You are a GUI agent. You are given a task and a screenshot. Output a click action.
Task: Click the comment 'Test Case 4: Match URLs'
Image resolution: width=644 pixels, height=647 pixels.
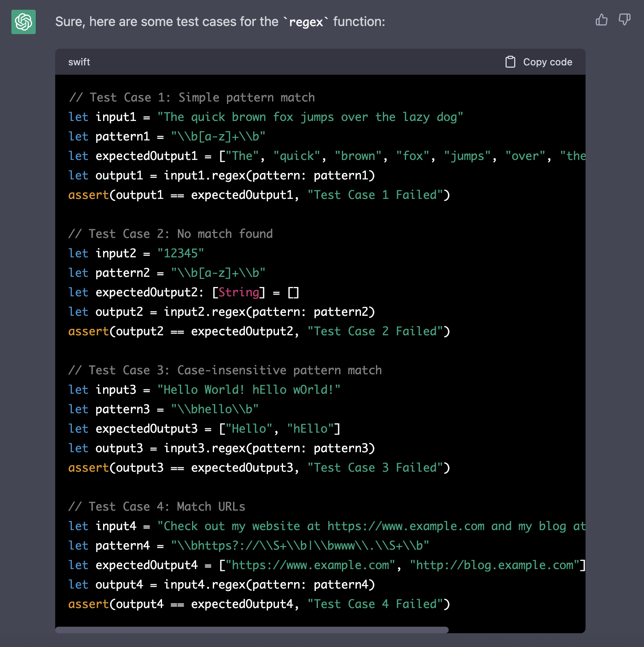coord(157,507)
